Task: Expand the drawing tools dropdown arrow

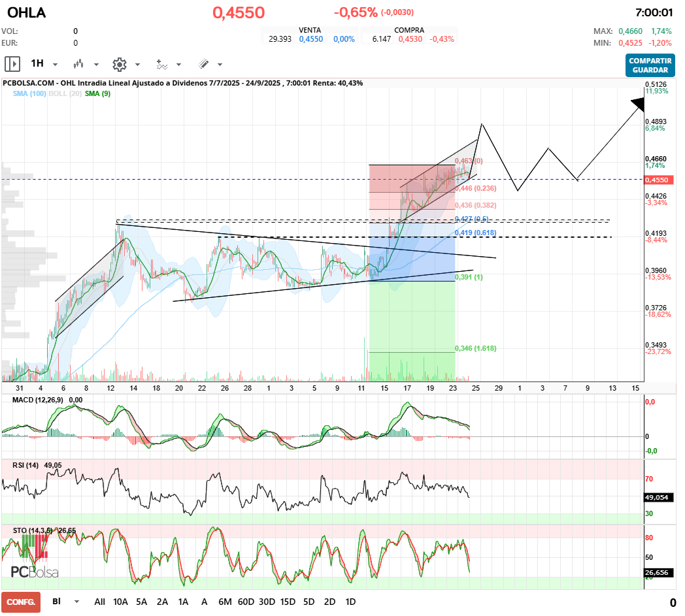Action: point(220,65)
